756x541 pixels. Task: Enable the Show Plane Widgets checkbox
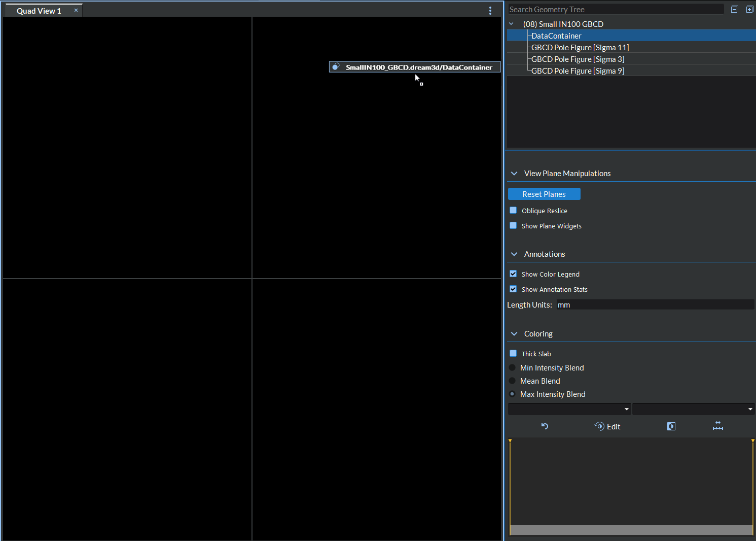(513, 225)
